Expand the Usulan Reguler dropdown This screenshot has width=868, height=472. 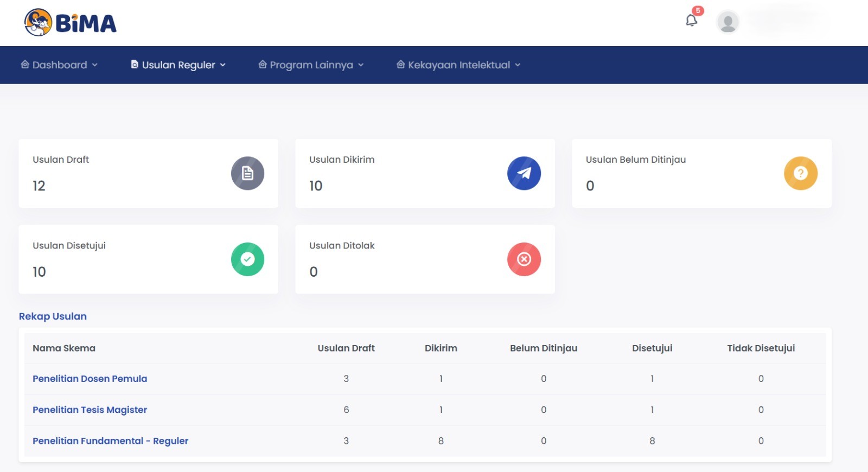pos(178,65)
